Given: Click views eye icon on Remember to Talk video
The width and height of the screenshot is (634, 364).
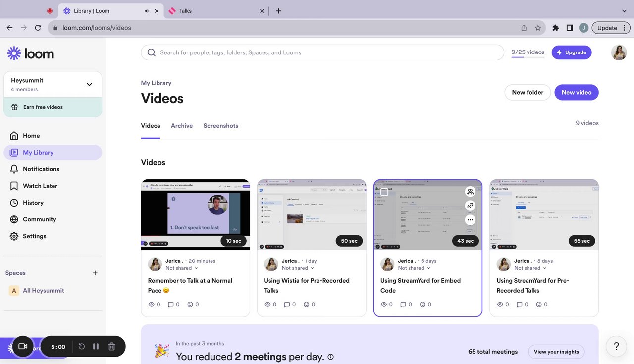Looking at the screenshot, I should tap(152, 305).
